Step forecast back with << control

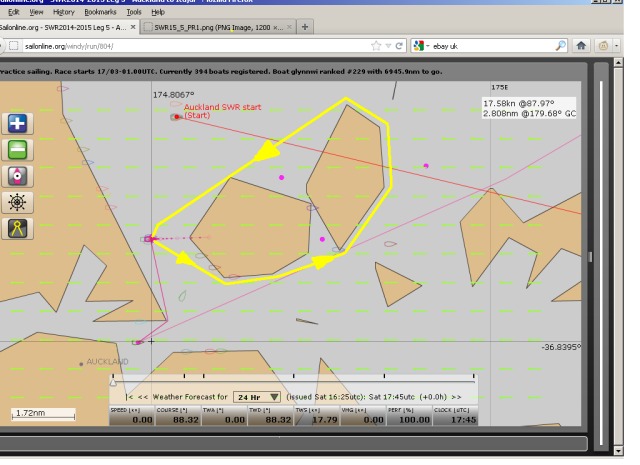[x=143, y=397]
